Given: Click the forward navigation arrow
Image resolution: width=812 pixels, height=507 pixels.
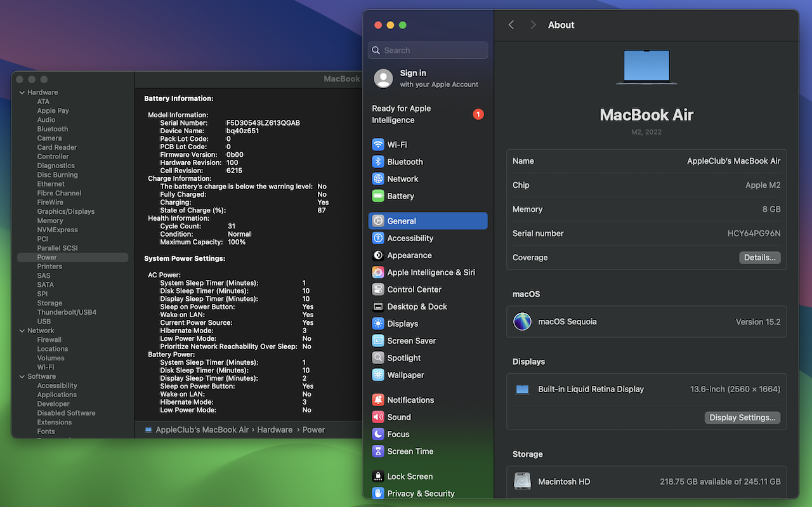Looking at the screenshot, I should tap(533, 25).
